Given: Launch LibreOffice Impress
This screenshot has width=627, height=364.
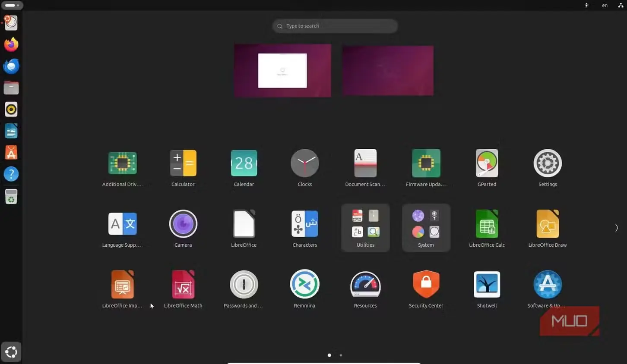Looking at the screenshot, I should click(122, 285).
